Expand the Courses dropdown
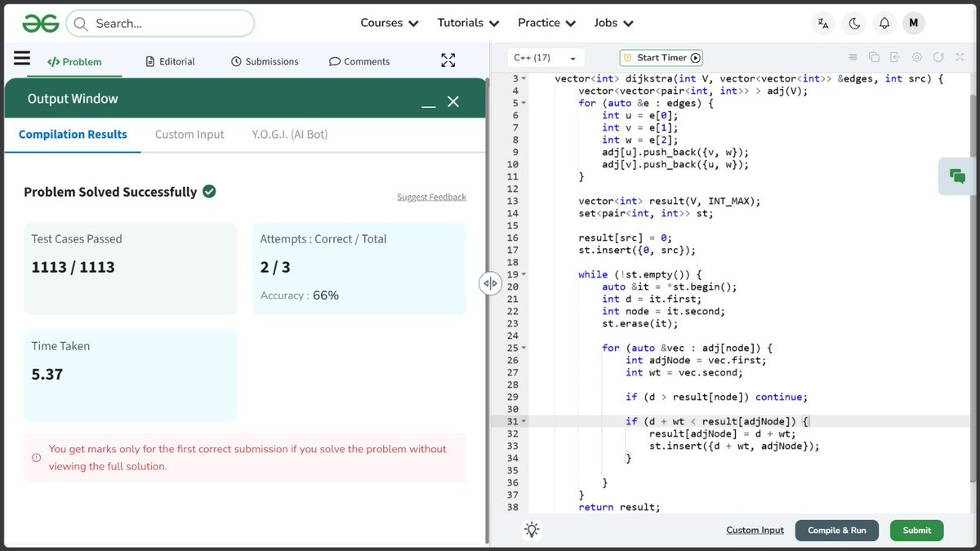 [x=390, y=23]
